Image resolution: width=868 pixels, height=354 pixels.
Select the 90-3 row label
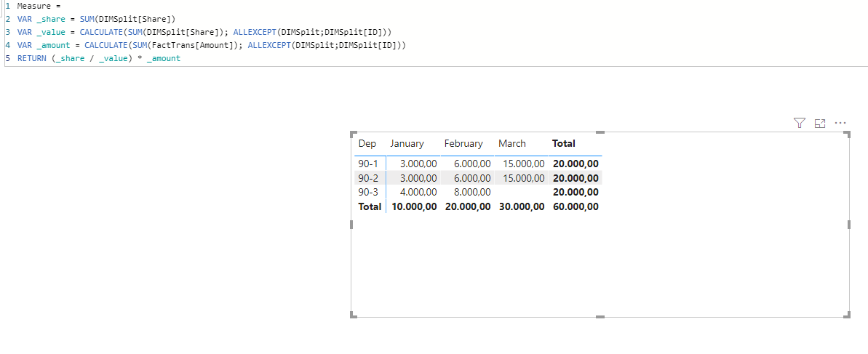click(x=367, y=193)
